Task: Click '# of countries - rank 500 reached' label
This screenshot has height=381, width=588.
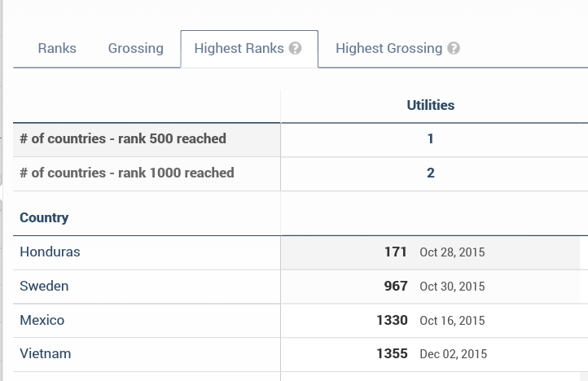Action: (123, 138)
